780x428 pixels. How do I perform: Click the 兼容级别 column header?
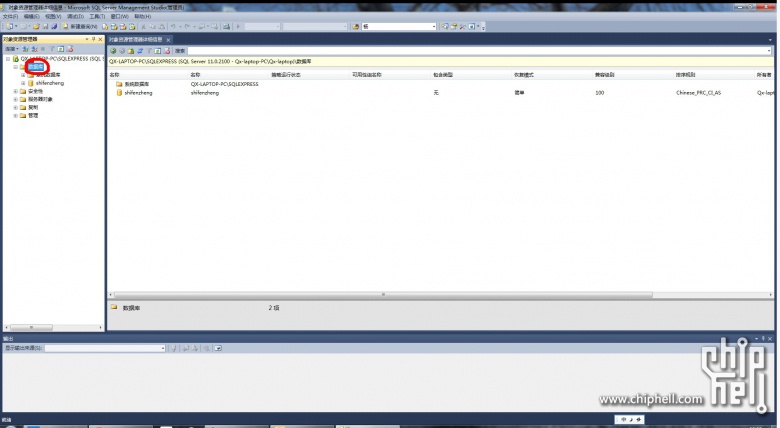coord(604,75)
